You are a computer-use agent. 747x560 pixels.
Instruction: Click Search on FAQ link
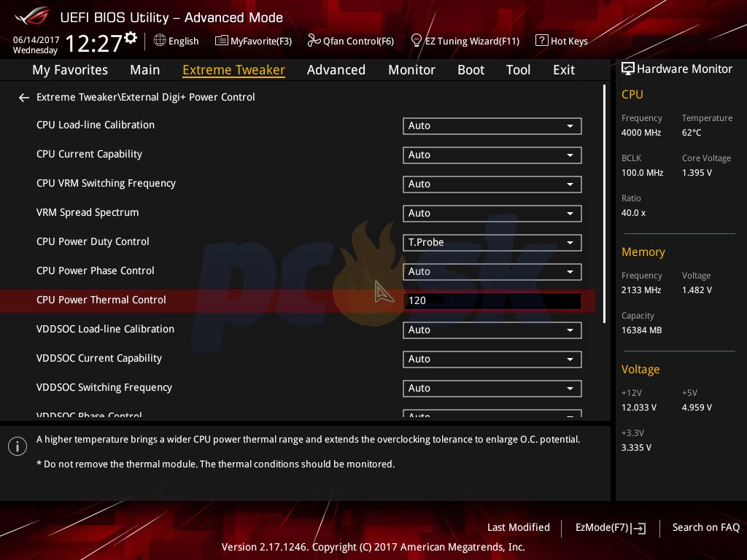coord(706,527)
